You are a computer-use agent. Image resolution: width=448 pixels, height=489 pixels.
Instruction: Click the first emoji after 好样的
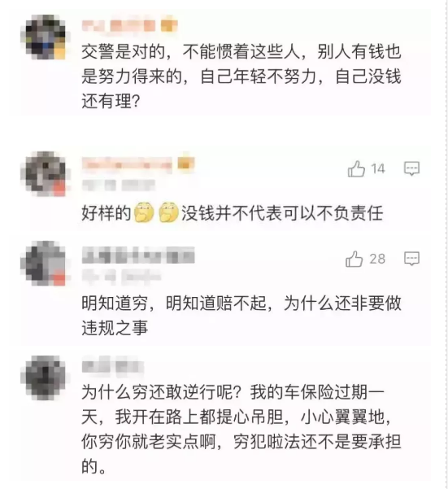144,212
